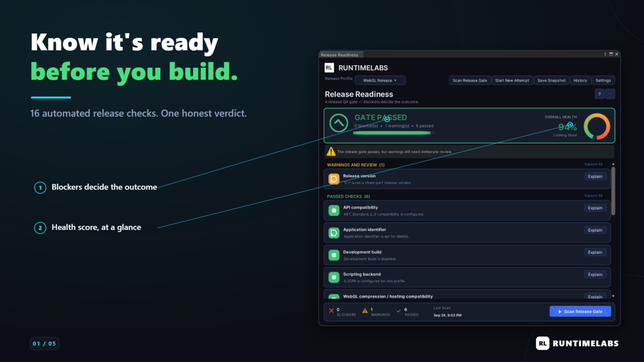Open History from the toolbar

click(x=580, y=80)
